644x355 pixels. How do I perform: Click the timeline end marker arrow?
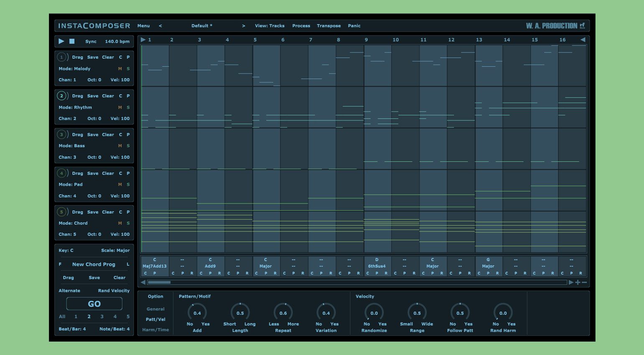pyautogui.click(x=583, y=40)
